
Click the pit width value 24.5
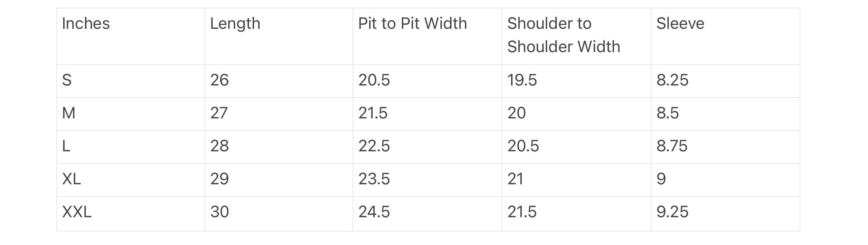pyautogui.click(x=374, y=212)
